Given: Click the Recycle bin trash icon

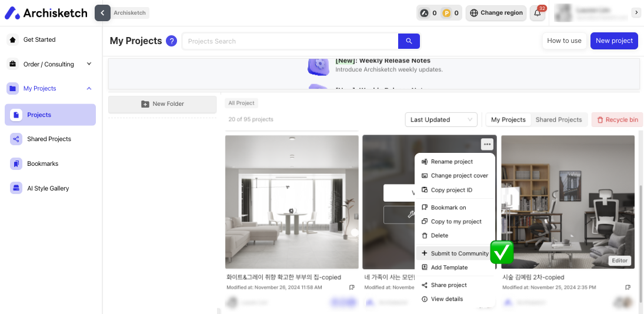Looking at the screenshot, I should tap(600, 120).
